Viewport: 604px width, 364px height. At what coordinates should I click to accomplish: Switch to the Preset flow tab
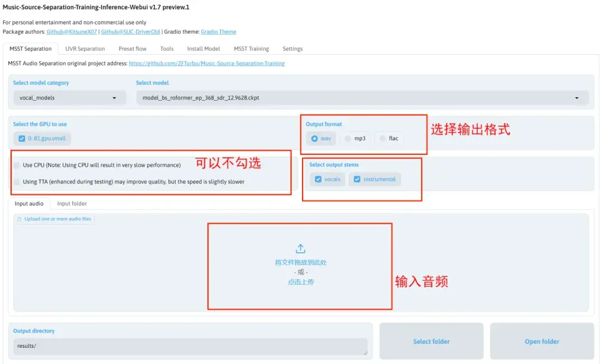(x=132, y=49)
